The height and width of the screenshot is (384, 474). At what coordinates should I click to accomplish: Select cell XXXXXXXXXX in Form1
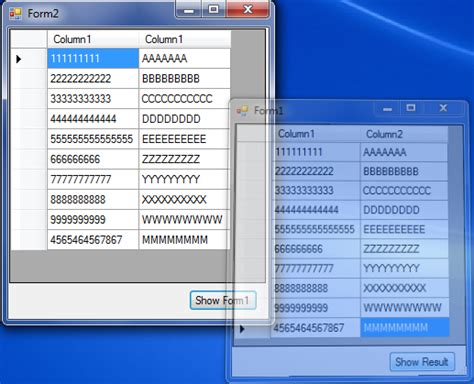404,288
